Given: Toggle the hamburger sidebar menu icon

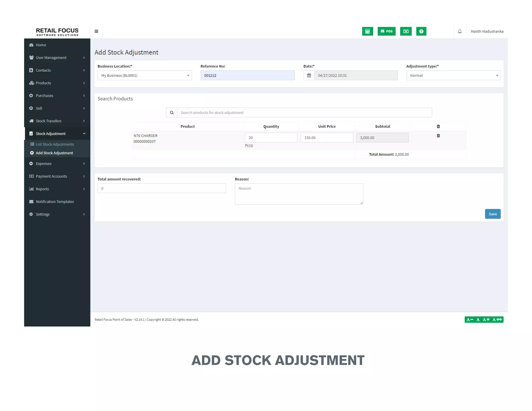Looking at the screenshot, I should pos(96,31).
